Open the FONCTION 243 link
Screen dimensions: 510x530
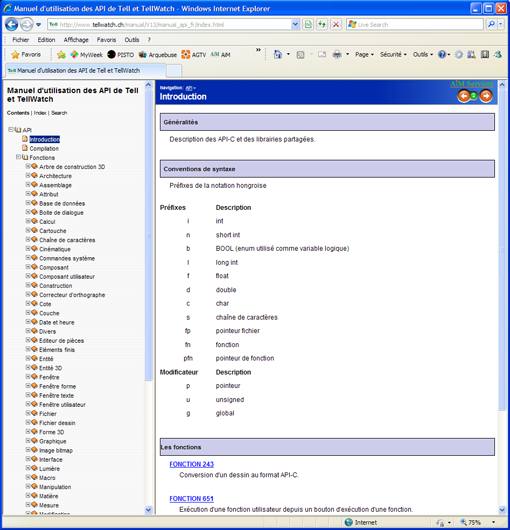tap(192, 464)
